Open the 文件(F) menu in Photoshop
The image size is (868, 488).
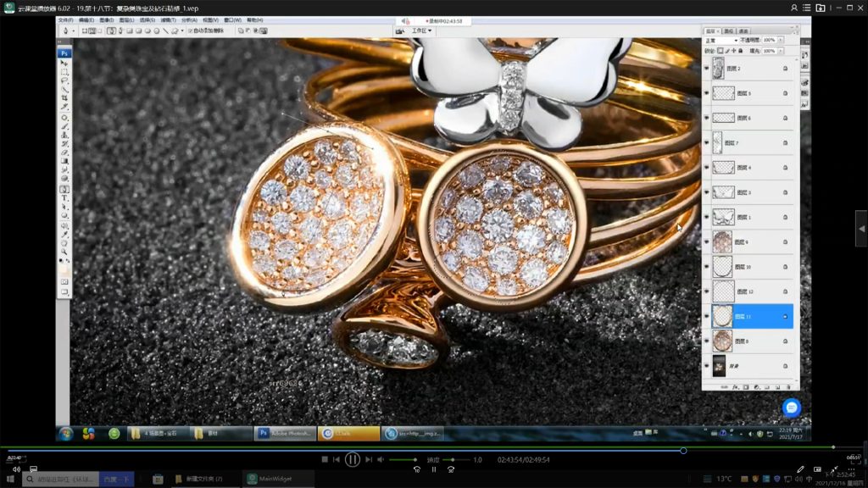pyautogui.click(x=65, y=19)
